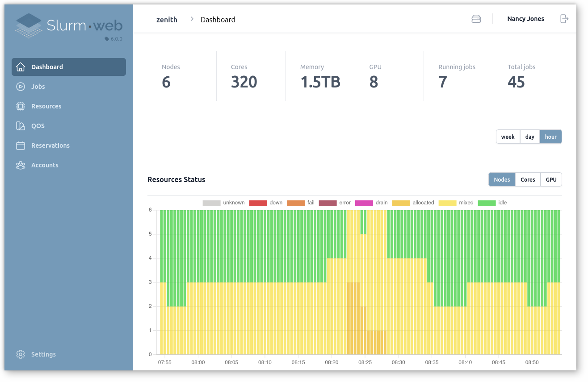Screen dimensions: 588x382
Task: Open the zenith cluster breadcrumb
Action: [166, 20]
